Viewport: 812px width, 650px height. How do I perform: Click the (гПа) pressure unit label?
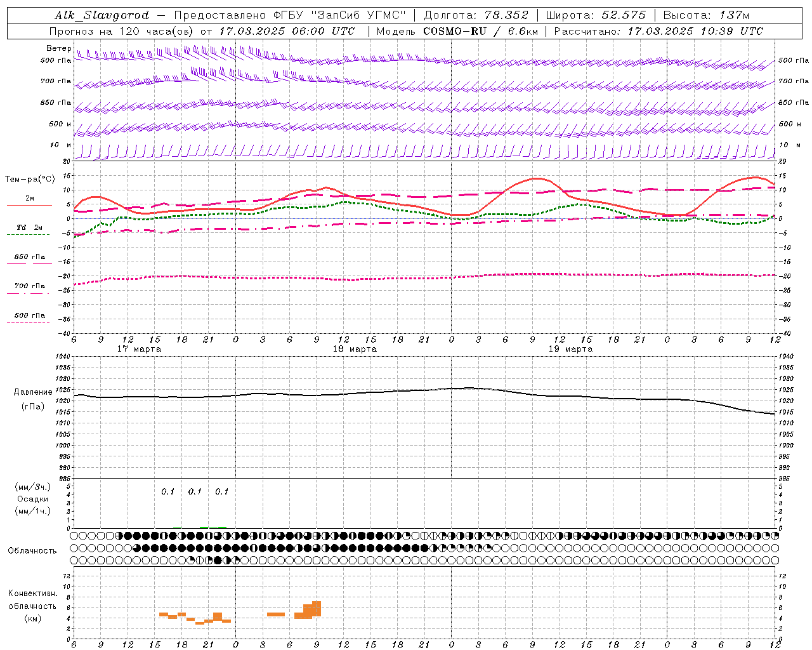tap(32, 407)
